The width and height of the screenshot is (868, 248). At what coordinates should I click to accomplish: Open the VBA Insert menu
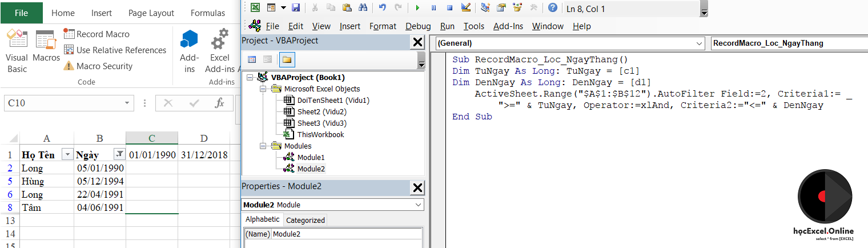[x=350, y=26]
